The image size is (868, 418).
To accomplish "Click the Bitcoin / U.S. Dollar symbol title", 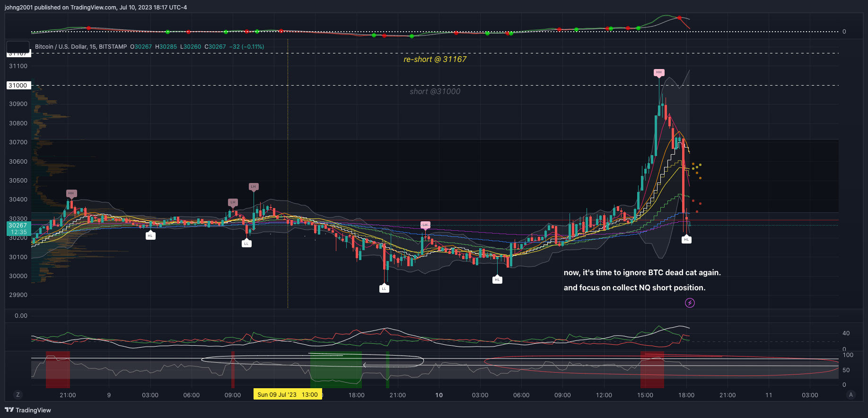I will [x=81, y=47].
